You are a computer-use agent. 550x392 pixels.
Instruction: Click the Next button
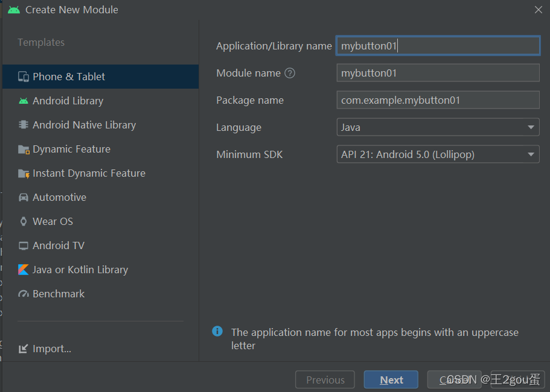pyautogui.click(x=391, y=380)
